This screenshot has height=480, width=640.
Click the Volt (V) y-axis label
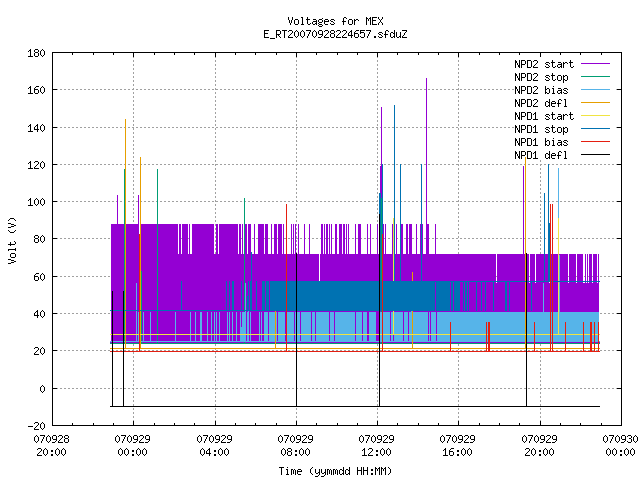coord(13,240)
